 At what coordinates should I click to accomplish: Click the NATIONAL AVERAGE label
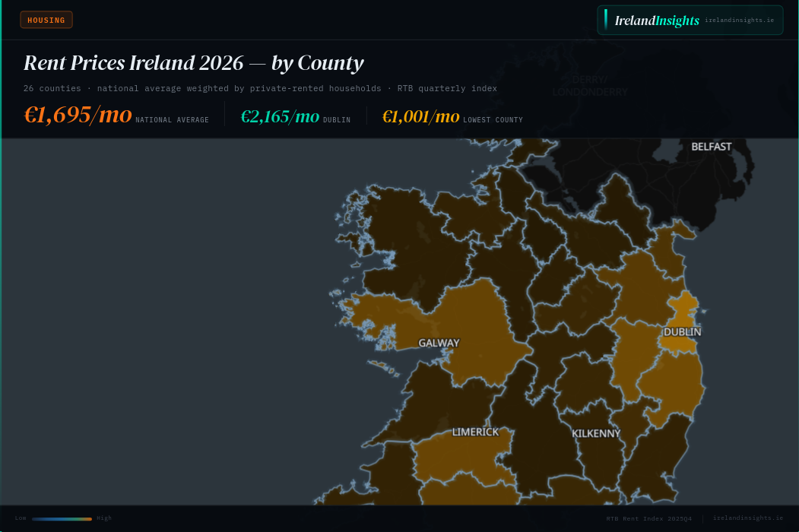pos(173,120)
